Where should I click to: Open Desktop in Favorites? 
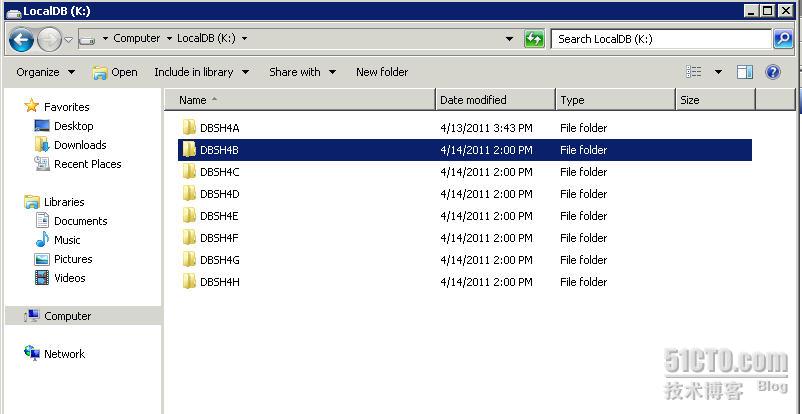click(74, 126)
